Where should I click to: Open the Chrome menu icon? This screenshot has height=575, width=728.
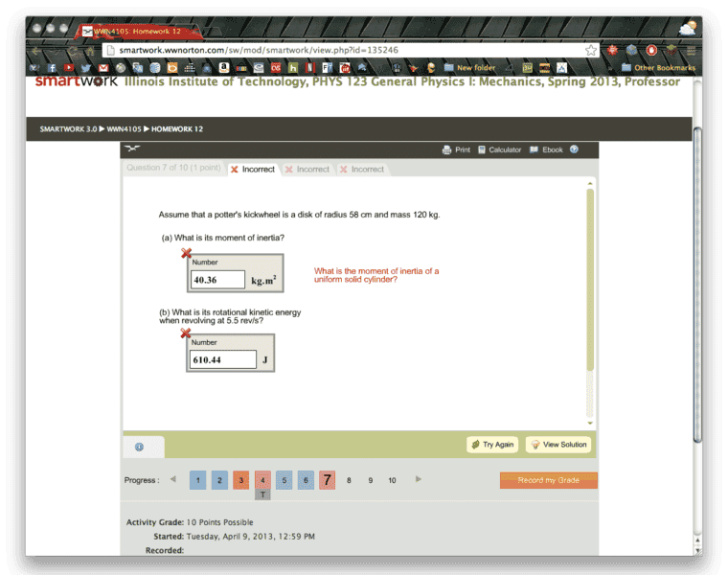click(691, 50)
